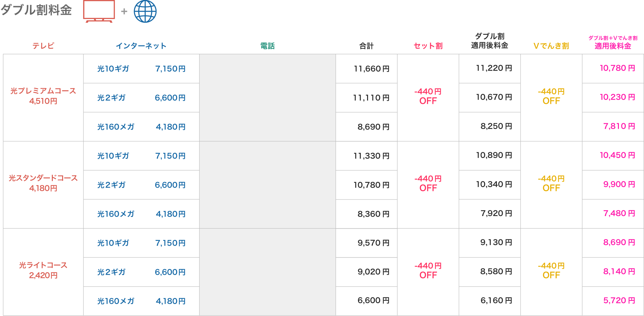Select the 光プレミアムコース 4,510円 cell
Viewport: 644px width, 316px height.
point(43,96)
